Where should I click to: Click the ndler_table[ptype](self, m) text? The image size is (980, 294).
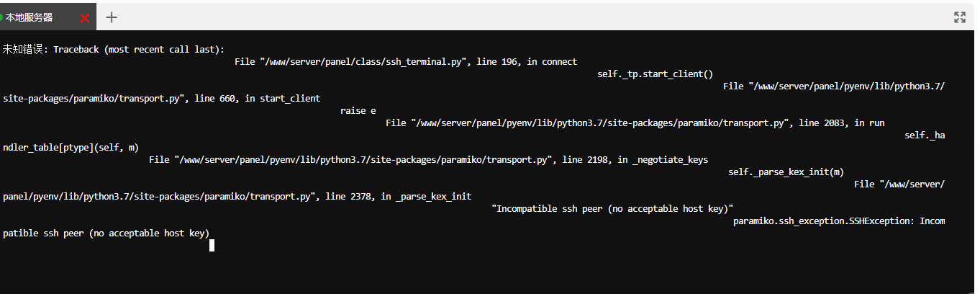[71, 147]
